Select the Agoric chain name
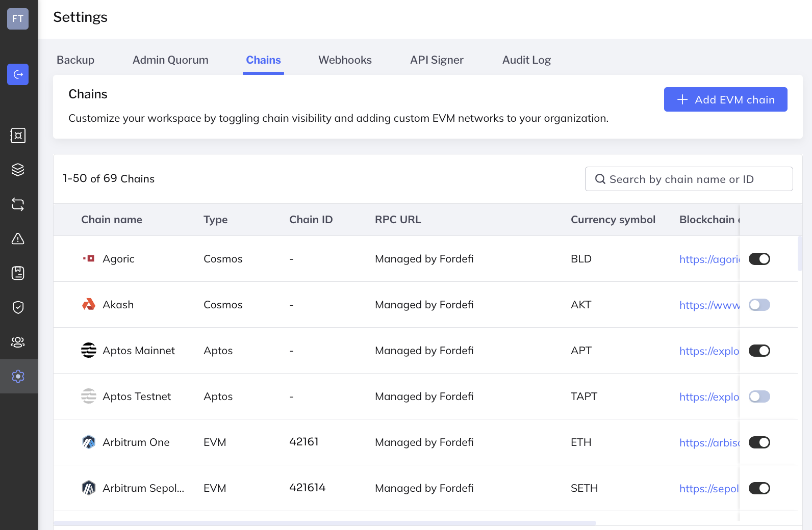Screen dimensions: 812x530 pyautogui.click(x=118, y=258)
